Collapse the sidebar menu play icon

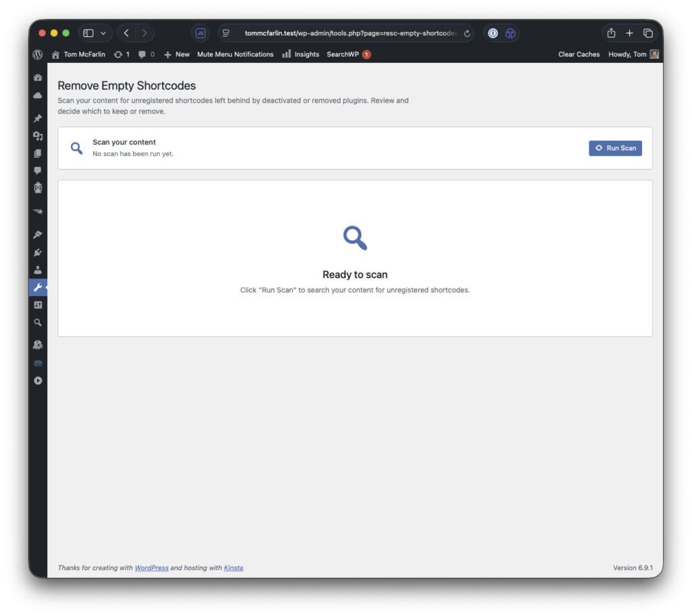pos(38,381)
